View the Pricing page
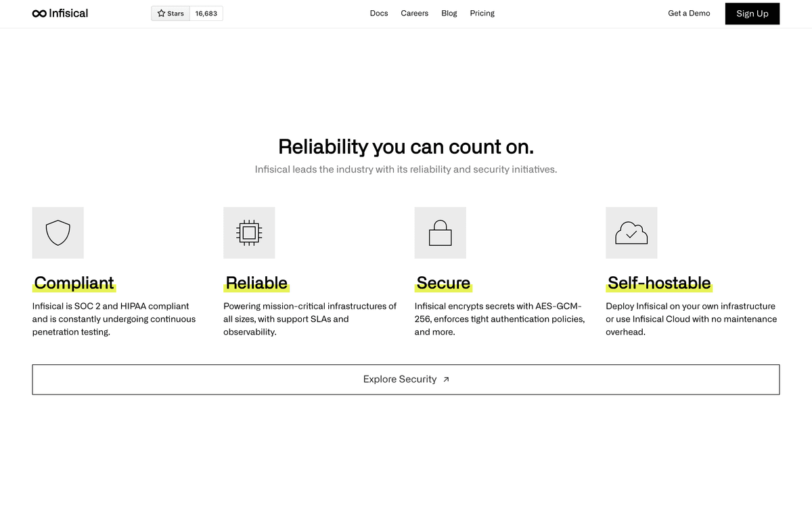This screenshot has width=812, height=507. (x=482, y=14)
